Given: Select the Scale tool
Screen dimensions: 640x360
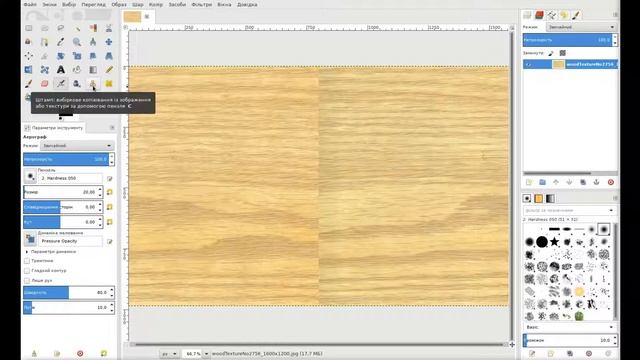Looking at the screenshot, I should tap(77, 56).
